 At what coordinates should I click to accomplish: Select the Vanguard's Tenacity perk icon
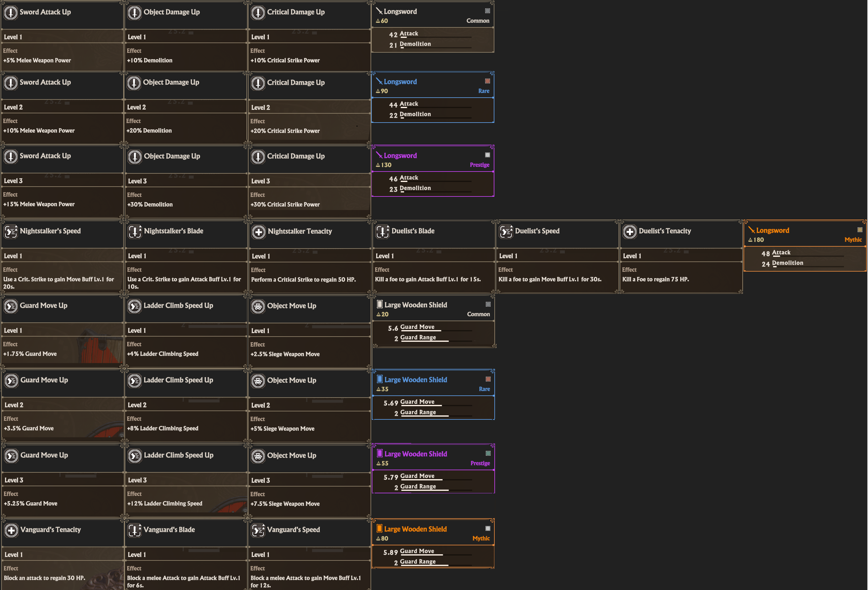point(12,530)
